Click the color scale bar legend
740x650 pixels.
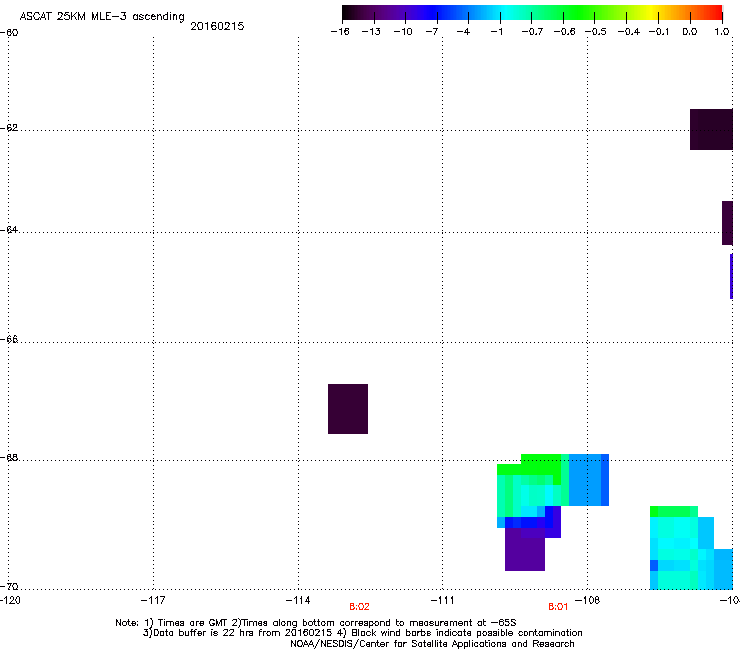pos(532,13)
